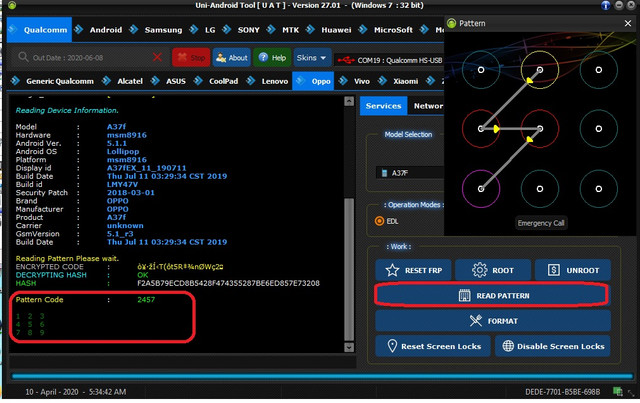Select the Oppo brand tab

313,81
